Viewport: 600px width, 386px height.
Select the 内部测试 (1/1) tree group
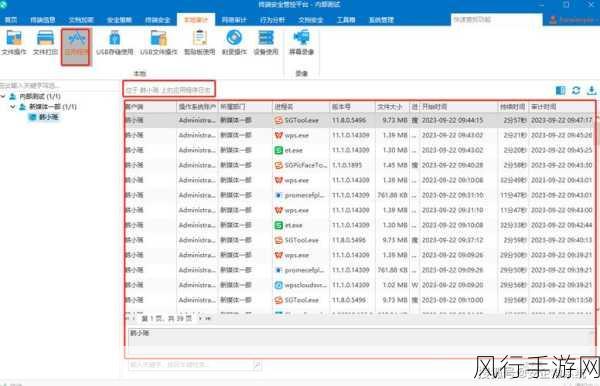pos(40,96)
